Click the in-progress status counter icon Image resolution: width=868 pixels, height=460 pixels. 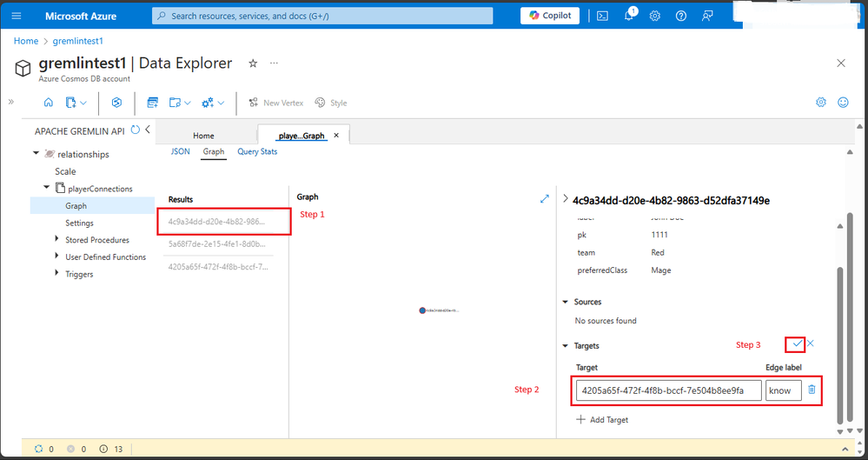click(39, 449)
